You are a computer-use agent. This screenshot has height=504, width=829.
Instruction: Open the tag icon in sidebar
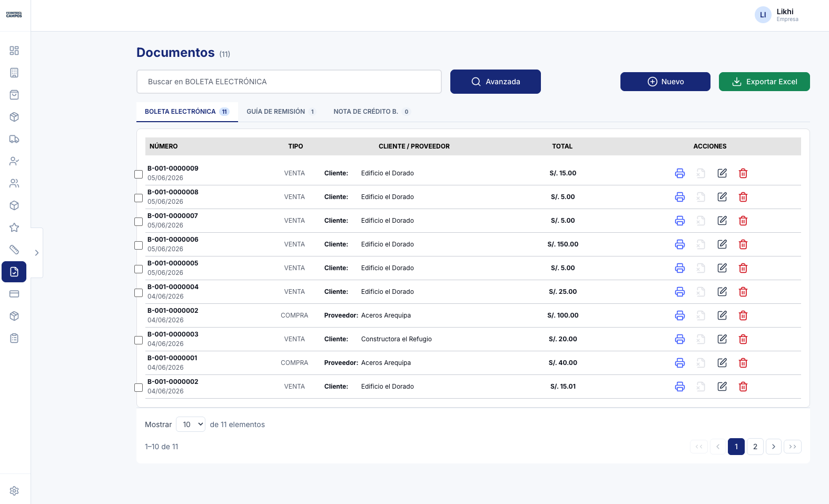click(14, 250)
